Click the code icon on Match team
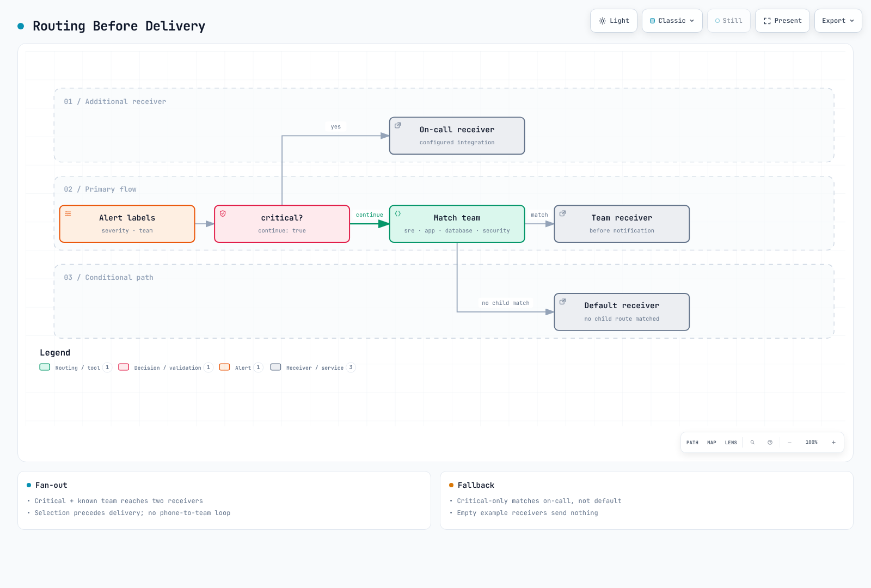871x588 pixels. coord(398,213)
